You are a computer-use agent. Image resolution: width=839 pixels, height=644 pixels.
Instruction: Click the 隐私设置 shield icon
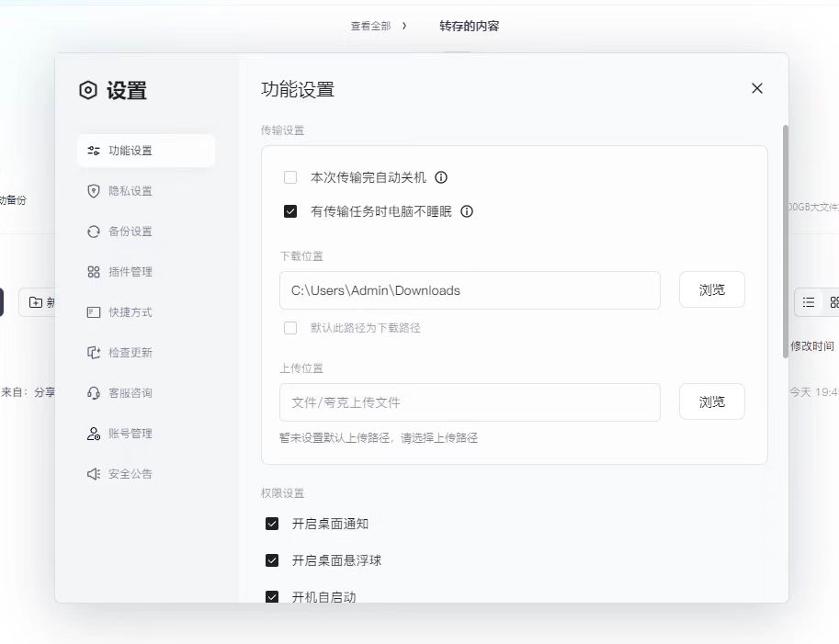tap(93, 191)
